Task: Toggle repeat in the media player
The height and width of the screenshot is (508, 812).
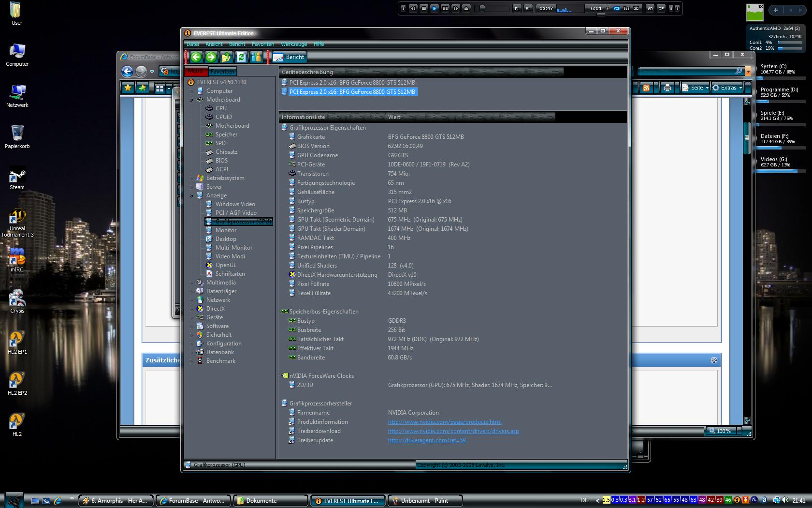Action: [x=616, y=8]
